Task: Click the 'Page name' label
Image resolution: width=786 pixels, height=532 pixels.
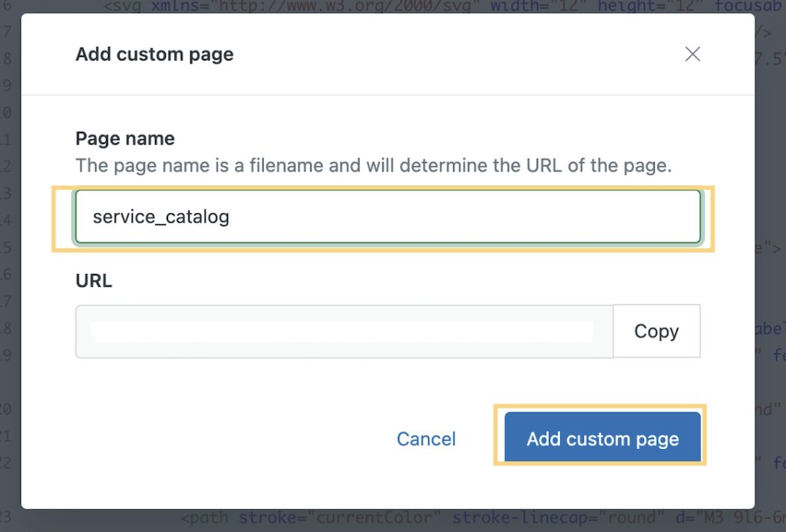Action: (x=125, y=138)
